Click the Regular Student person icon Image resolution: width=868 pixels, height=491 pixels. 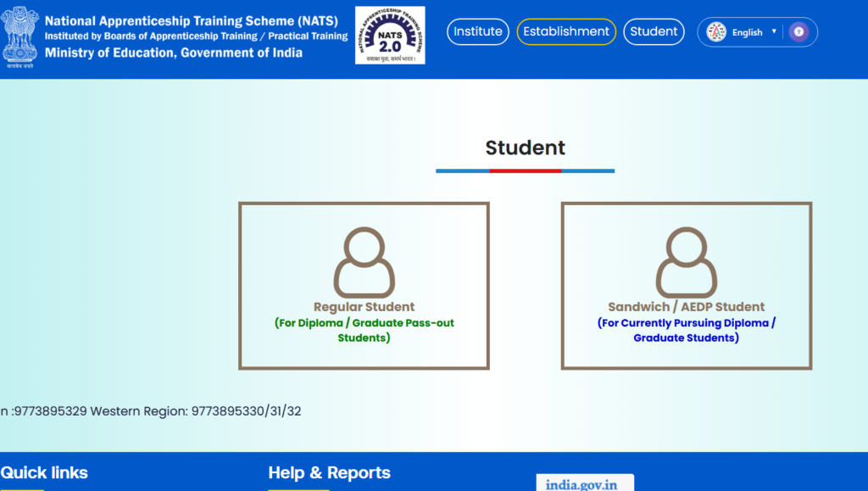pos(364,262)
